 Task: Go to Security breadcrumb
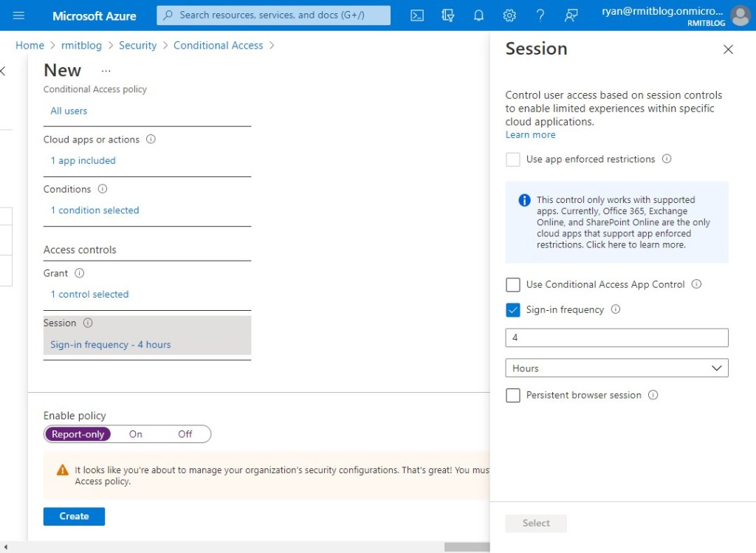[138, 45]
